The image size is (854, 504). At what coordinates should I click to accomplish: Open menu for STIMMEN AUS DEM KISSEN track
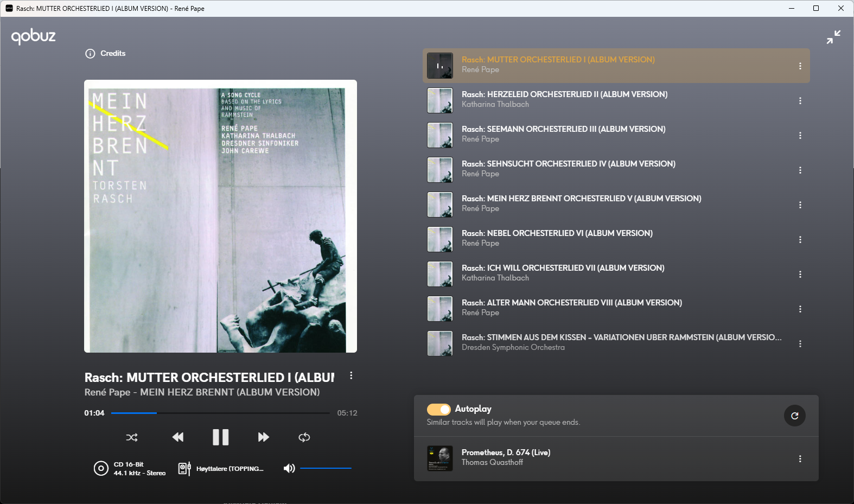tap(800, 344)
